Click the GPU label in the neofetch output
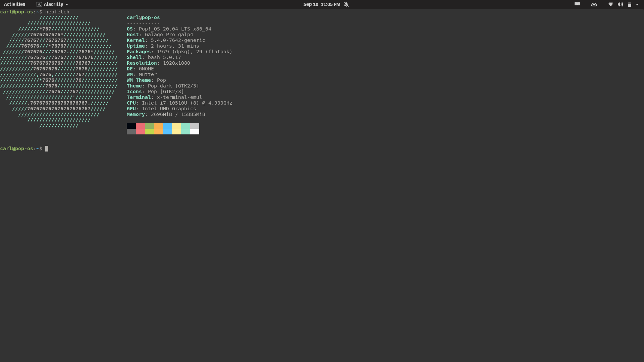Image resolution: width=644 pixels, height=362 pixels. (131, 109)
